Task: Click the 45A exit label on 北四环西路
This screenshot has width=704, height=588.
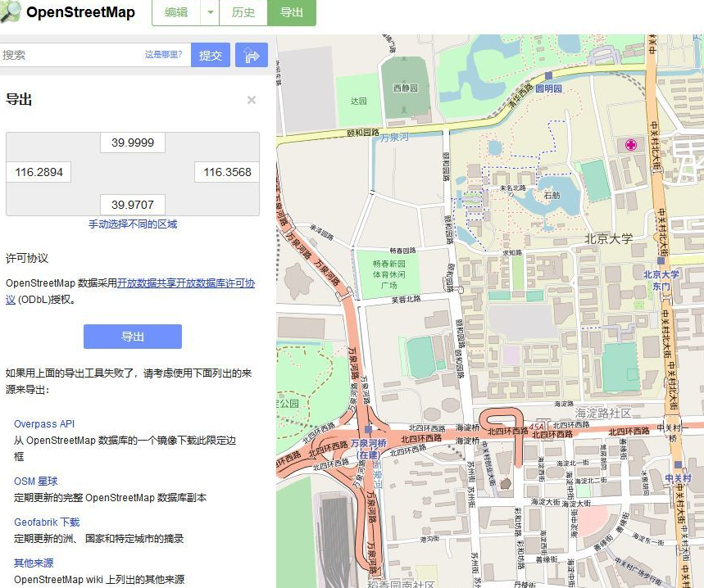Action: pyautogui.click(x=537, y=426)
